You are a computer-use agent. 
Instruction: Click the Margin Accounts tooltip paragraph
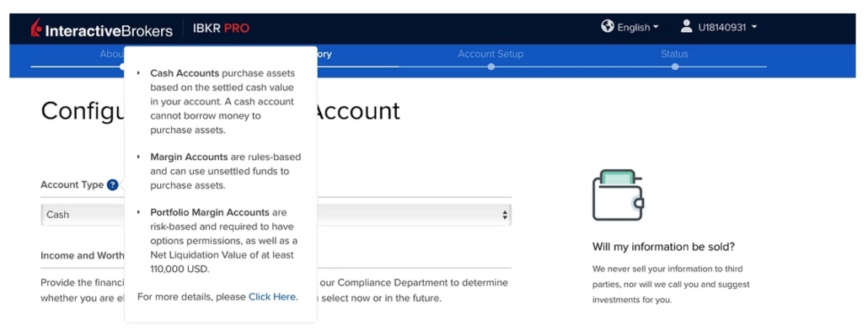click(225, 171)
